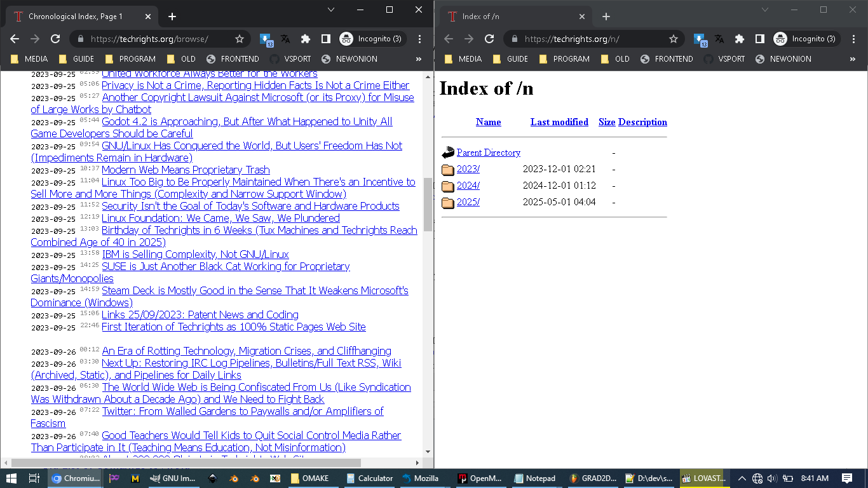Open 'IBM is Selling Complexity, Not GNU/Linux' article

pyautogui.click(x=196, y=254)
